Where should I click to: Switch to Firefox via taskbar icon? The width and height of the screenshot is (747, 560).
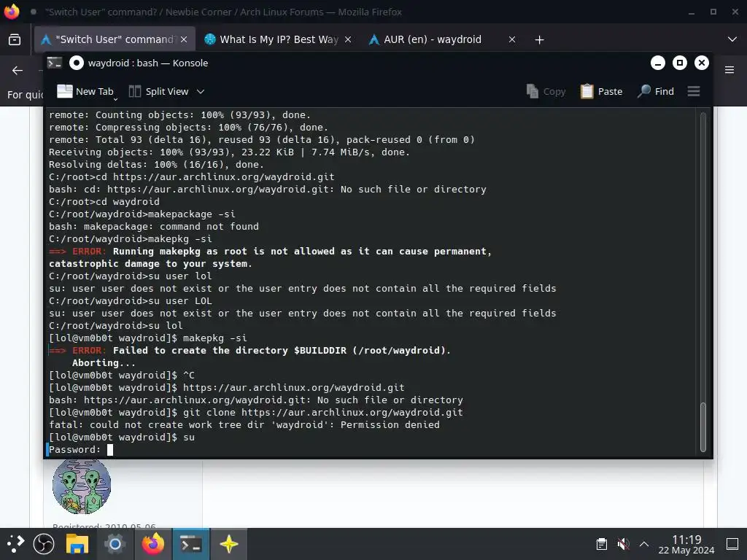pyautogui.click(x=153, y=544)
